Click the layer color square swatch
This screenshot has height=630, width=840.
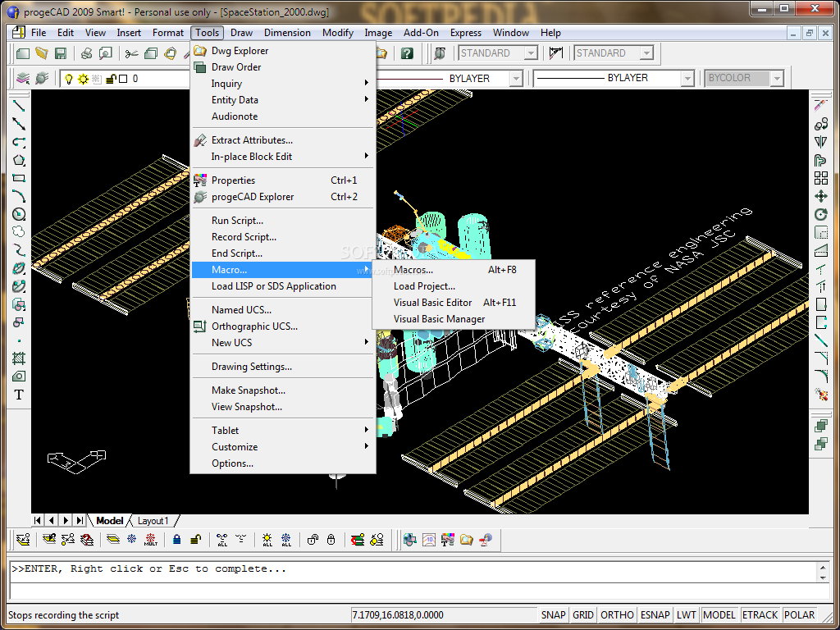click(x=123, y=79)
